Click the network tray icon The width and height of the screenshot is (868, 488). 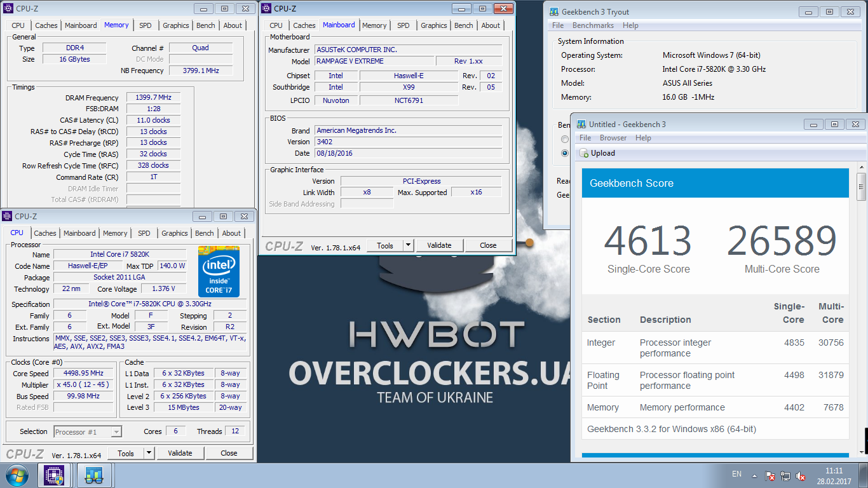pos(785,475)
